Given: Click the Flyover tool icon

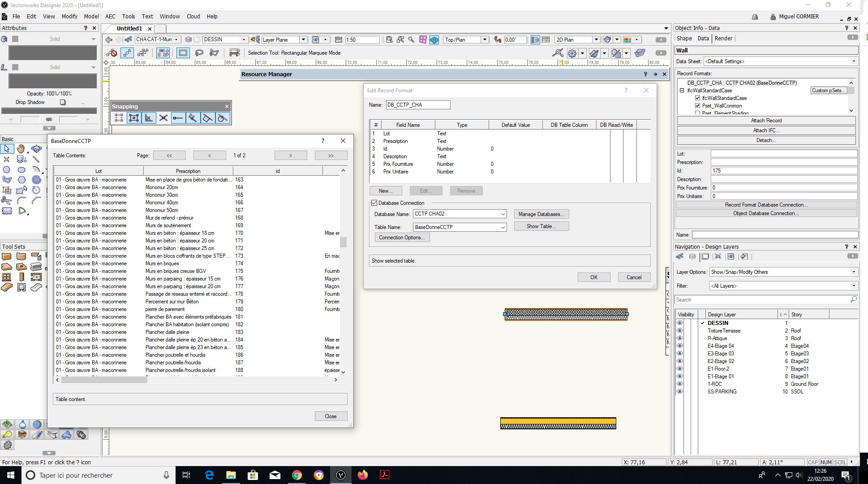Looking at the screenshot, I should tap(36, 148).
